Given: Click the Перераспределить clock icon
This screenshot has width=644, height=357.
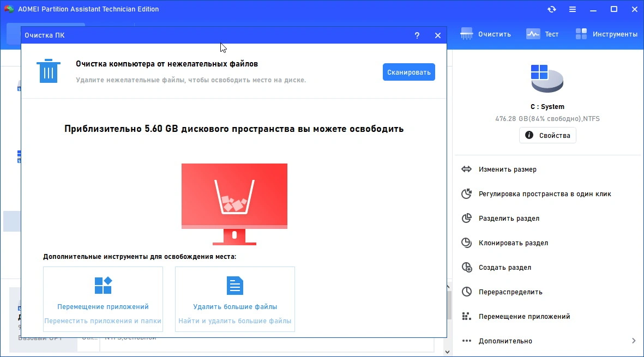Looking at the screenshot, I should [x=467, y=292].
